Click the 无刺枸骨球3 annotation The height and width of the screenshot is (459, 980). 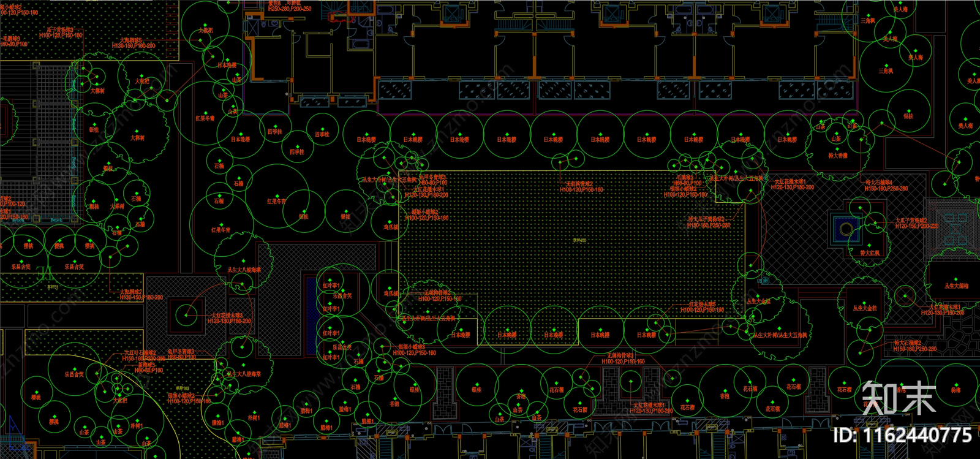point(620,355)
